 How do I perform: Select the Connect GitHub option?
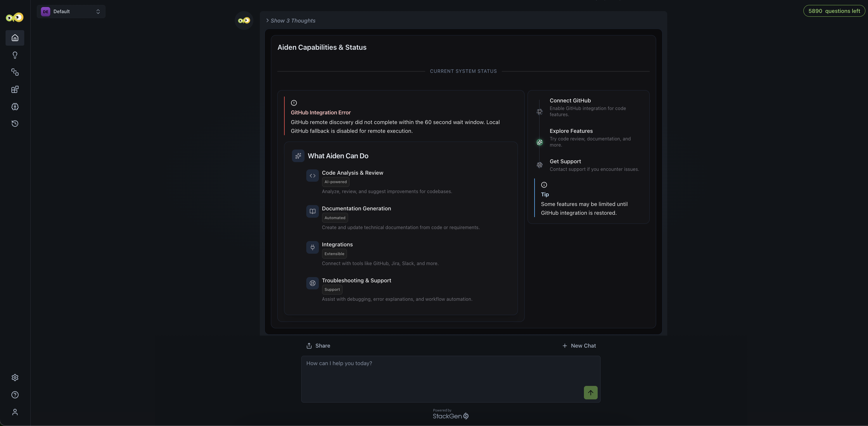[x=570, y=100]
